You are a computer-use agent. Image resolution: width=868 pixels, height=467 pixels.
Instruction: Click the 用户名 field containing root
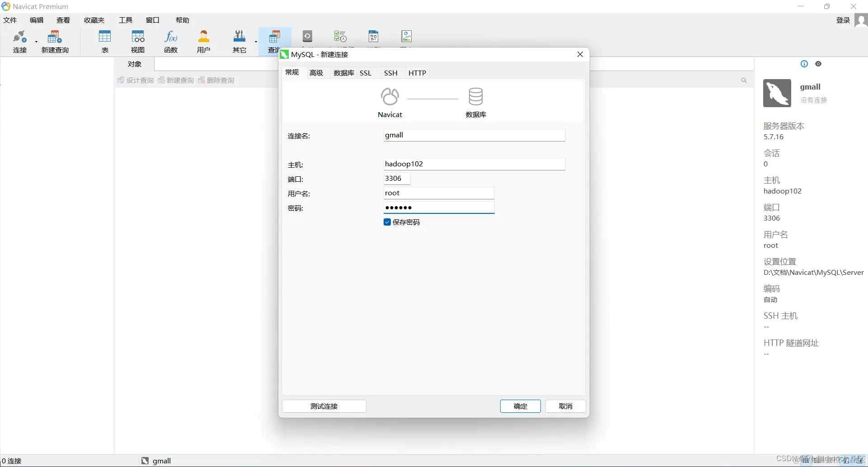click(439, 193)
